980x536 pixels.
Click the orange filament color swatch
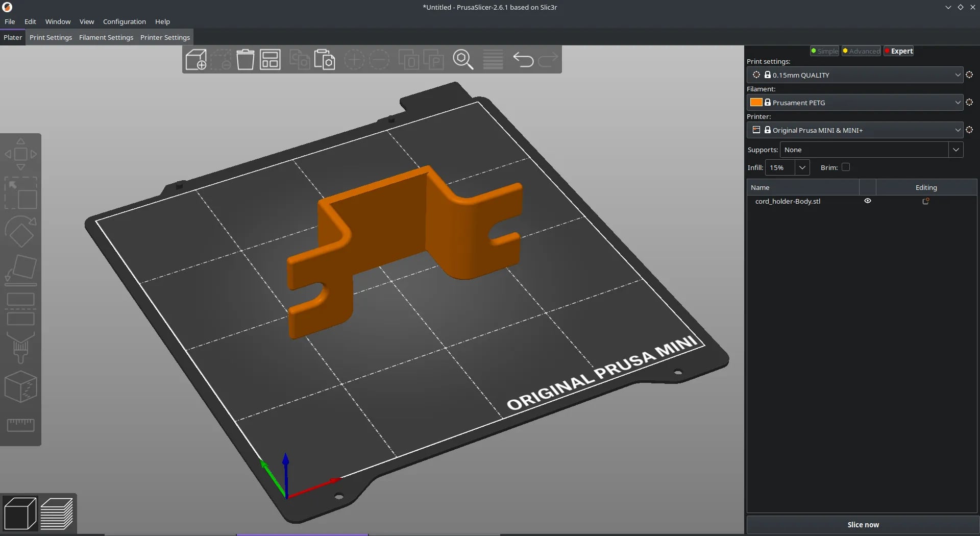click(x=756, y=102)
